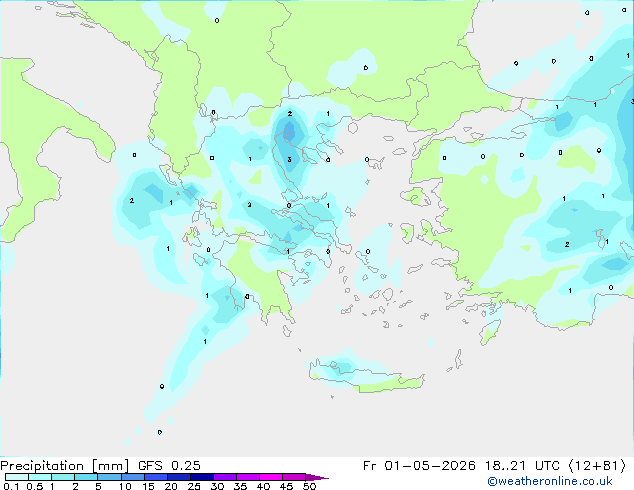The width and height of the screenshot is (634, 490).
Task: Pick the 30–35 mm purple legend swatch
Action: pos(225,477)
